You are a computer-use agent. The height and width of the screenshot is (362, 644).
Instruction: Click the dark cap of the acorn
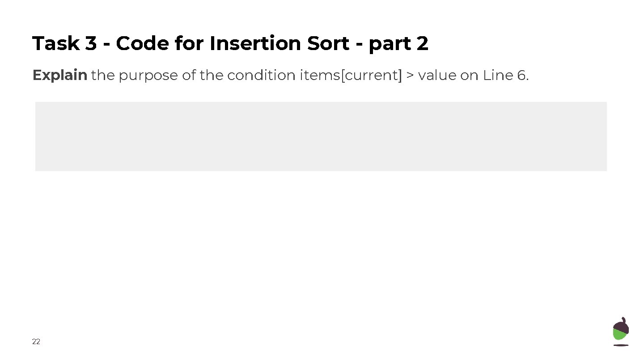click(x=622, y=326)
